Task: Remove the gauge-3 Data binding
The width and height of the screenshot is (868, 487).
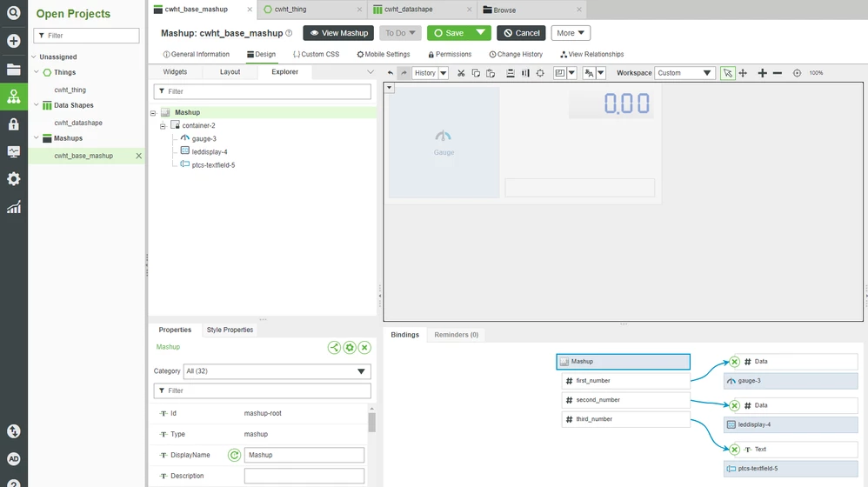Action: [735, 362]
